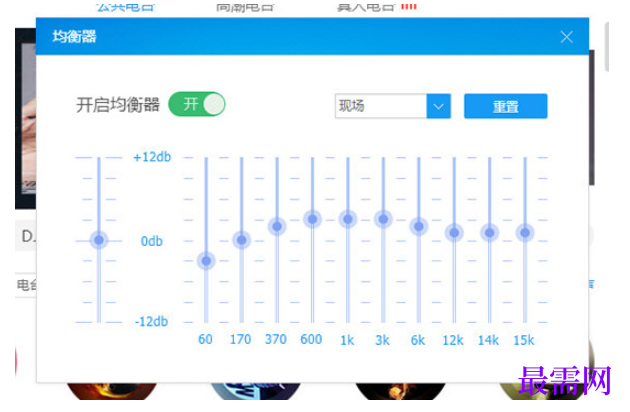
Task: Click the 60 frequency label
Action: point(205,339)
